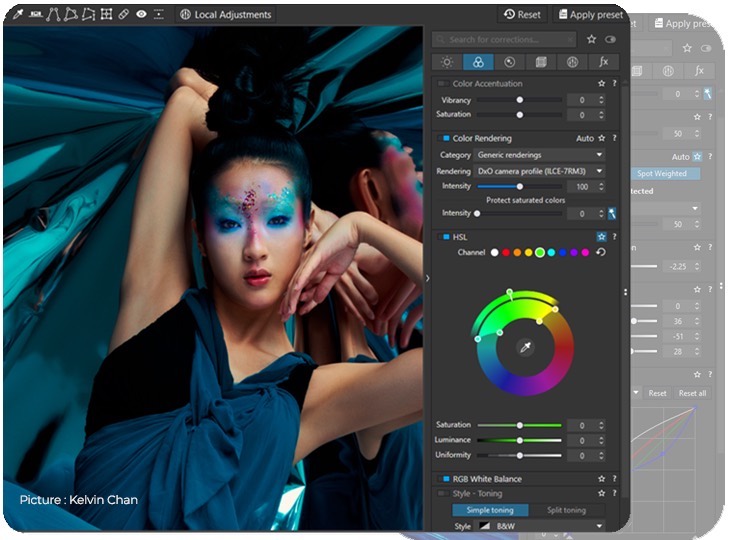This screenshot has height=540, width=733.
Task: Switch to the fx Effects palette tab
Action: tap(604, 62)
